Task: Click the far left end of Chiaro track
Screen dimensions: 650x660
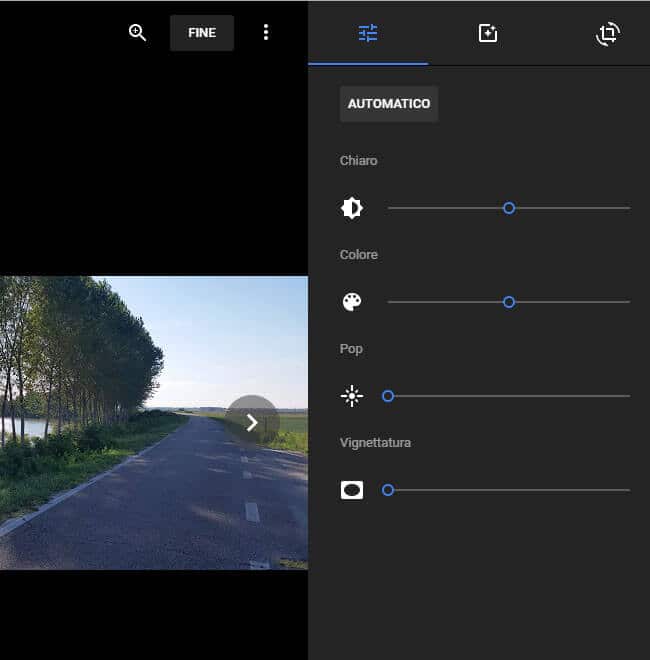Action: pyautogui.click(x=390, y=208)
